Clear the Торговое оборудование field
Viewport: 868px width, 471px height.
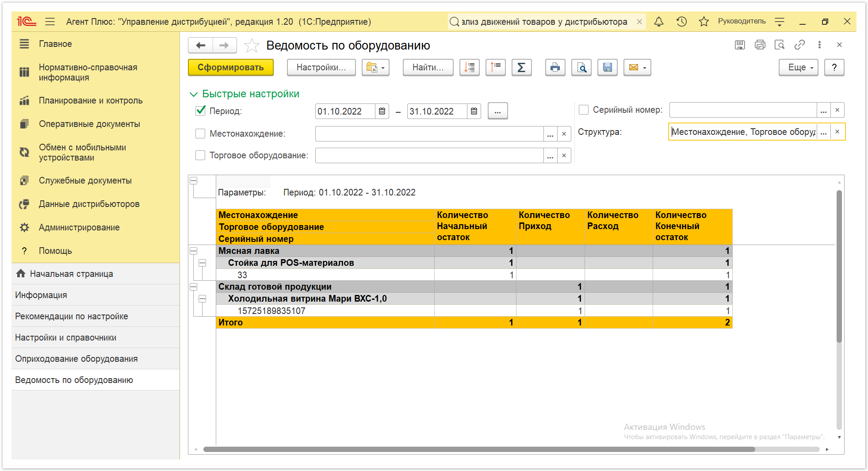(x=564, y=155)
